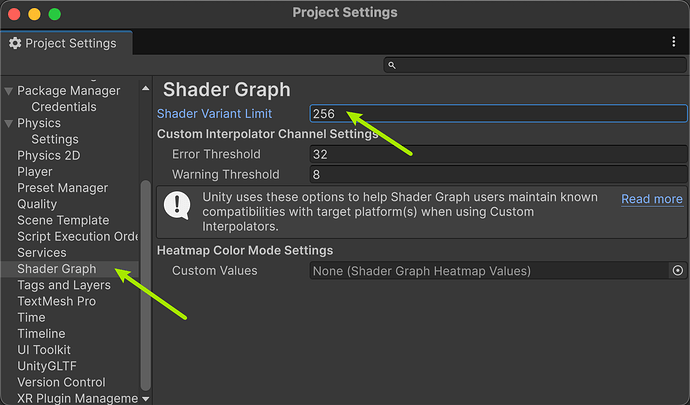Click the Error Threshold value field

click(x=498, y=155)
